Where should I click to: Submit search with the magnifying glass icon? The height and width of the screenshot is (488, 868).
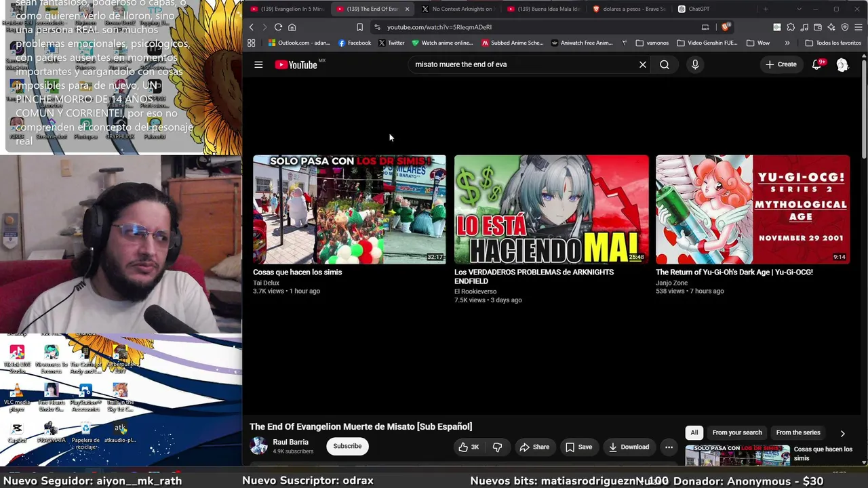(x=665, y=64)
